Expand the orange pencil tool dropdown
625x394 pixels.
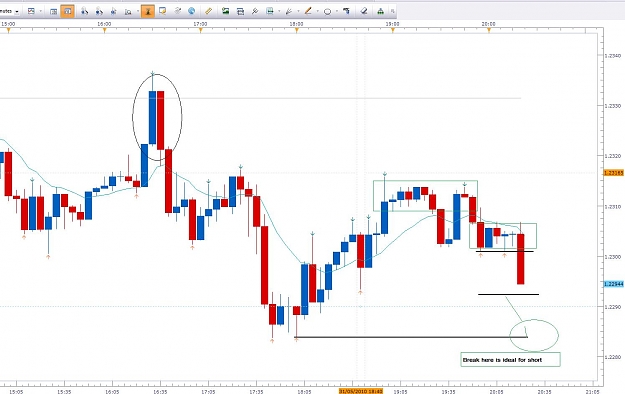(x=317, y=12)
